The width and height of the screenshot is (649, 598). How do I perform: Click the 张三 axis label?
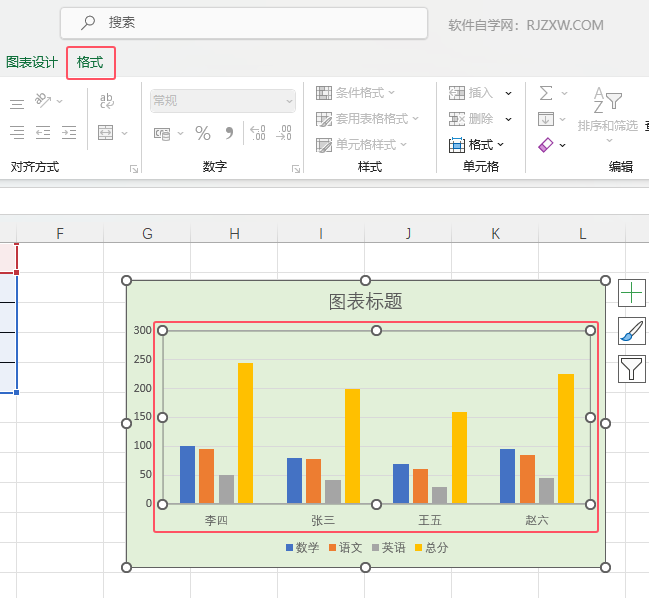pyautogui.click(x=323, y=520)
